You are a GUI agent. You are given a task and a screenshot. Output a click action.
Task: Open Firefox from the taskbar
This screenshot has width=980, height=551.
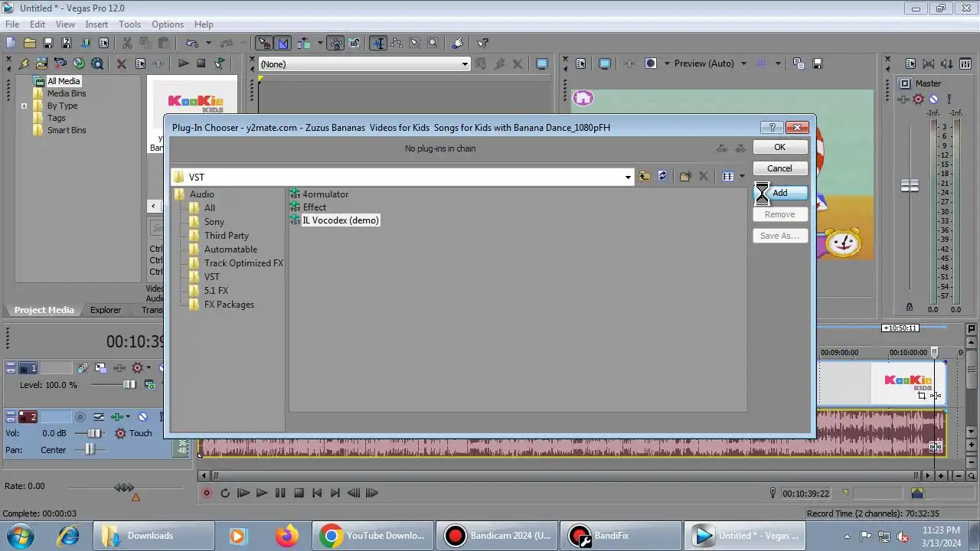point(287,536)
